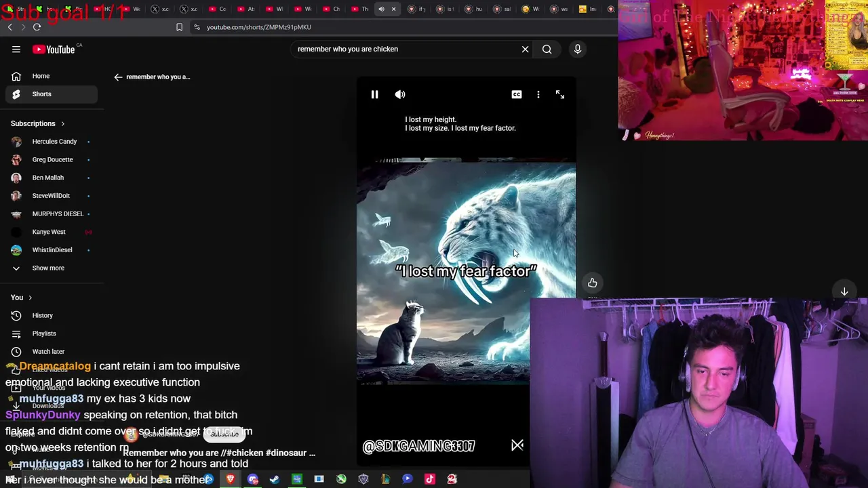This screenshot has width=868, height=488.
Task: Open Playlists in the sidebar
Action: [52, 333]
